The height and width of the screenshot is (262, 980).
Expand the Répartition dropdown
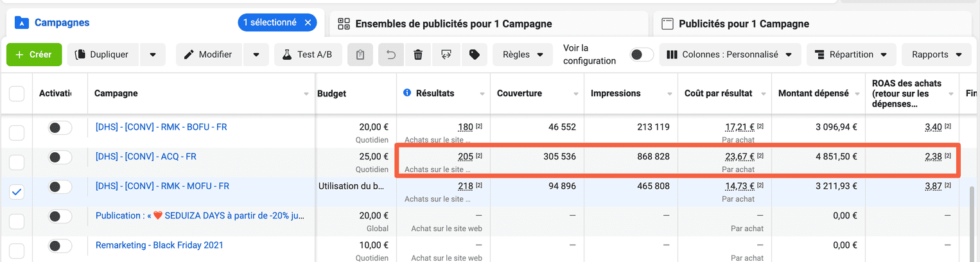pos(850,55)
